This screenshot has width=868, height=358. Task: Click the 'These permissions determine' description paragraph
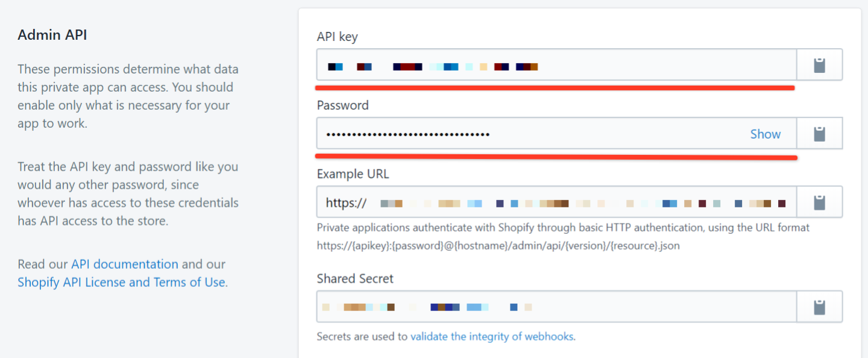128,96
